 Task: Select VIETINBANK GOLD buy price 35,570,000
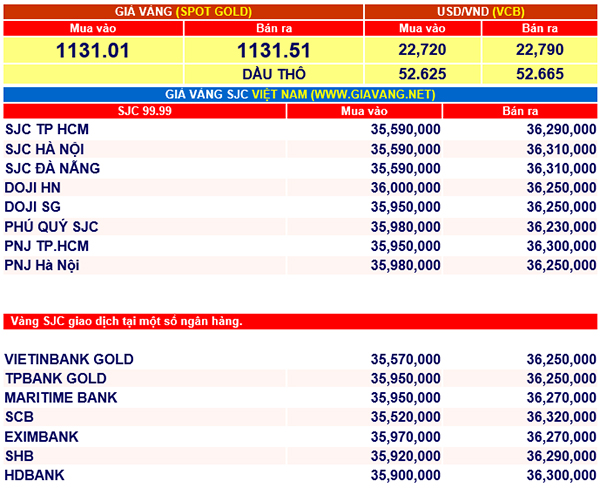tap(405, 359)
